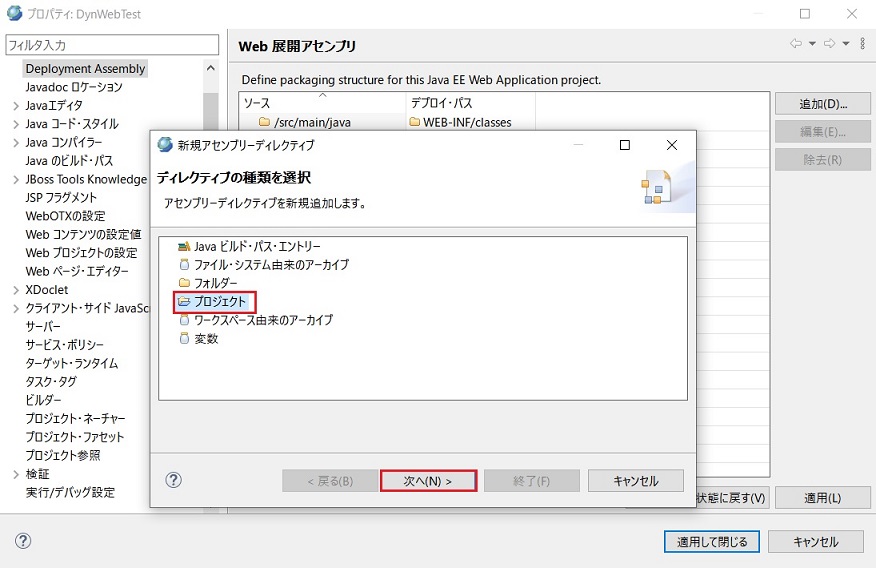Screen dimensions: 876x568
Task: Select タスク・タグ in the tree
Action: click(51, 382)
